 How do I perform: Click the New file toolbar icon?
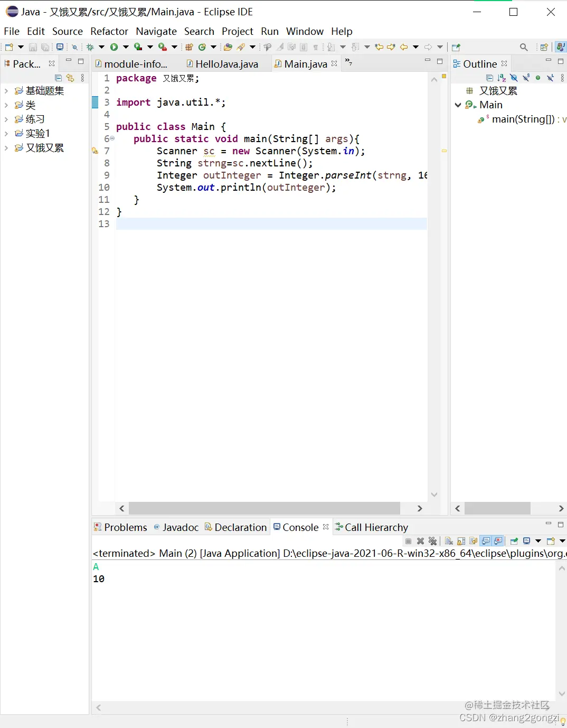tap(9, 47)
